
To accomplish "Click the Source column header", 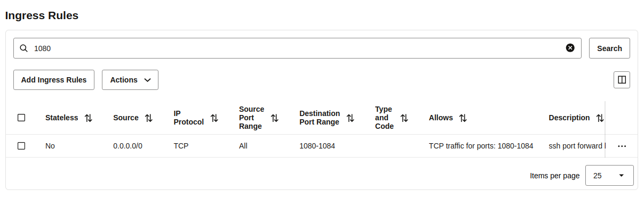I will (126, 118).
